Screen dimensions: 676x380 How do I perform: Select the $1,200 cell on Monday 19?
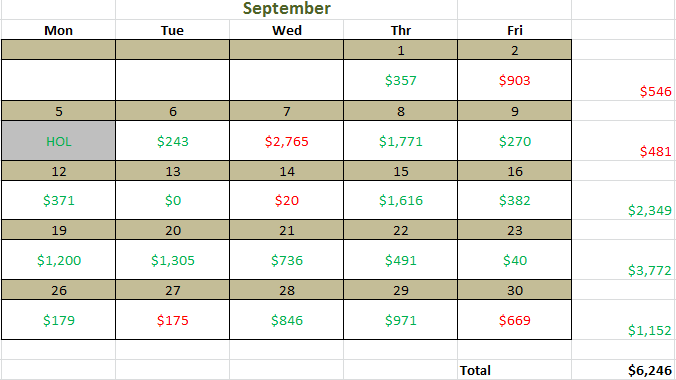click(59, 260)
